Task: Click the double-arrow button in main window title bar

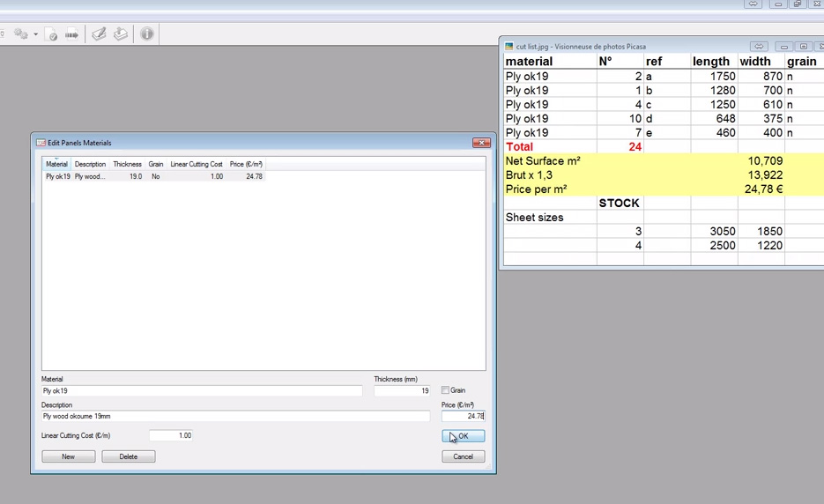Action: pos(753,4)
